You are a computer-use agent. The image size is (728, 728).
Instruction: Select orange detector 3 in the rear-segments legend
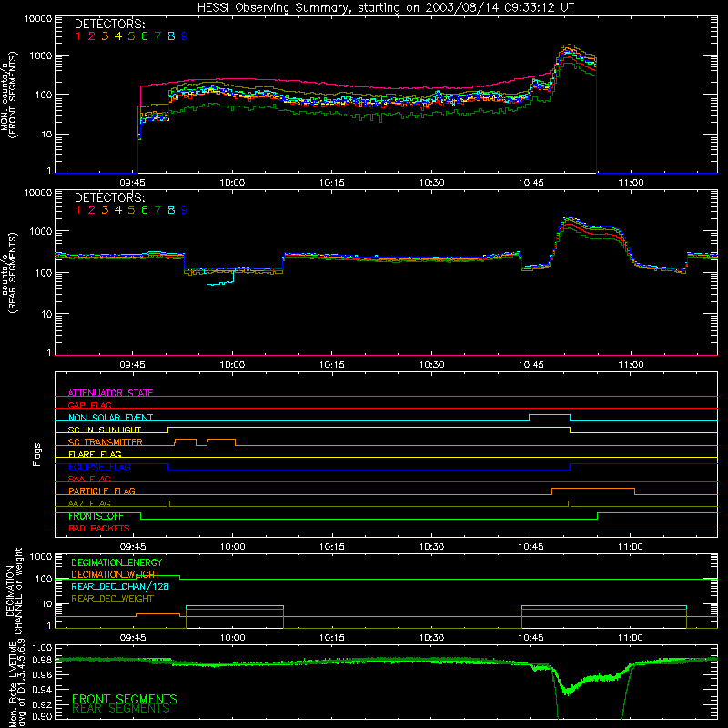click(105, 210)
